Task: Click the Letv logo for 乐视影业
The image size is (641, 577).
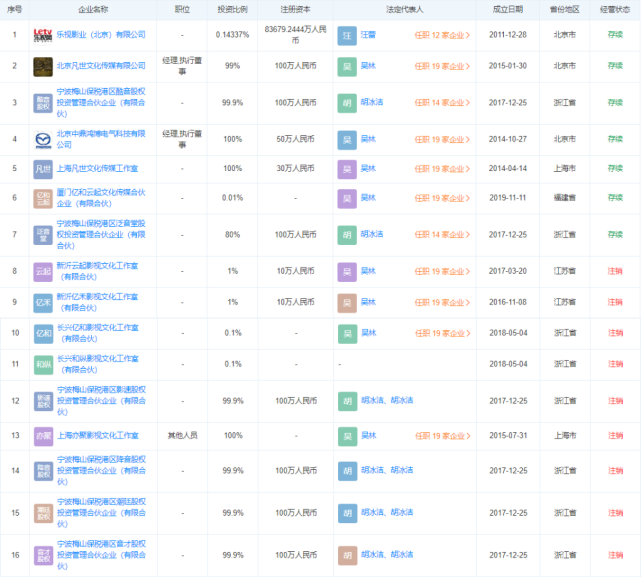Action: click(43, 35)
